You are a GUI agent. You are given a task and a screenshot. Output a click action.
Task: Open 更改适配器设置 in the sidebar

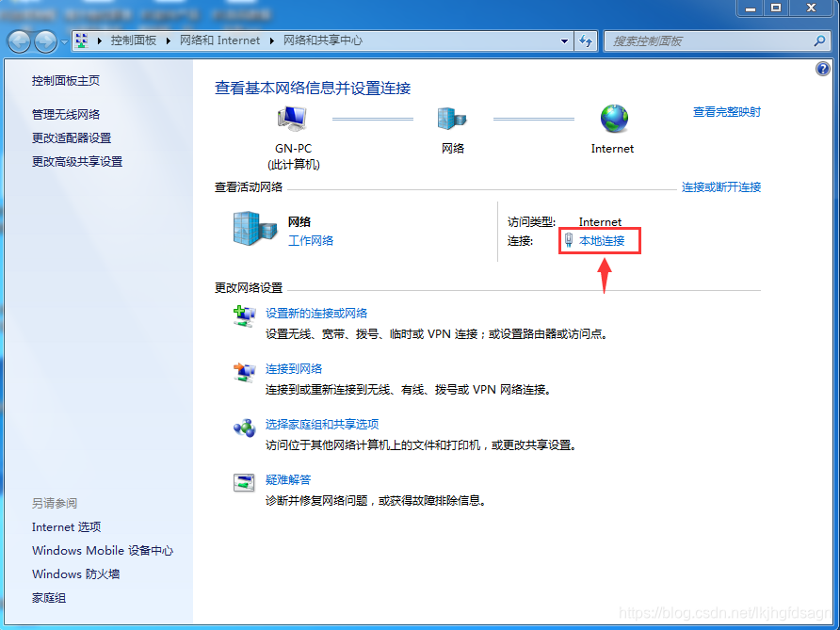click(72, 137)
